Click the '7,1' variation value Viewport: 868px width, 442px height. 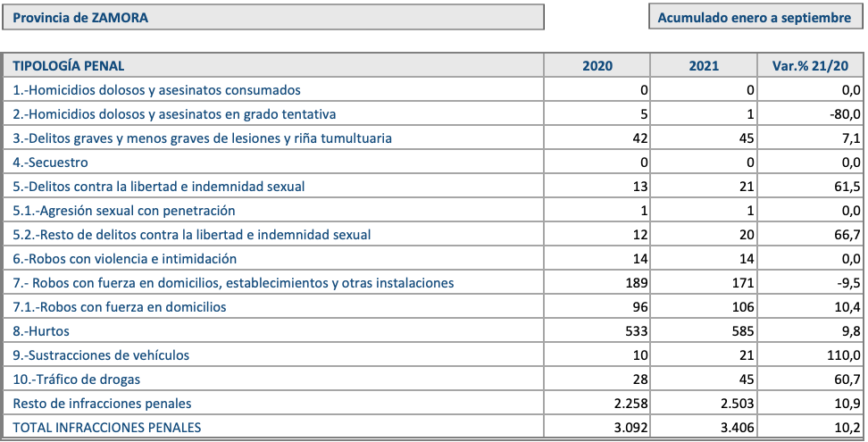click(850, 138)
